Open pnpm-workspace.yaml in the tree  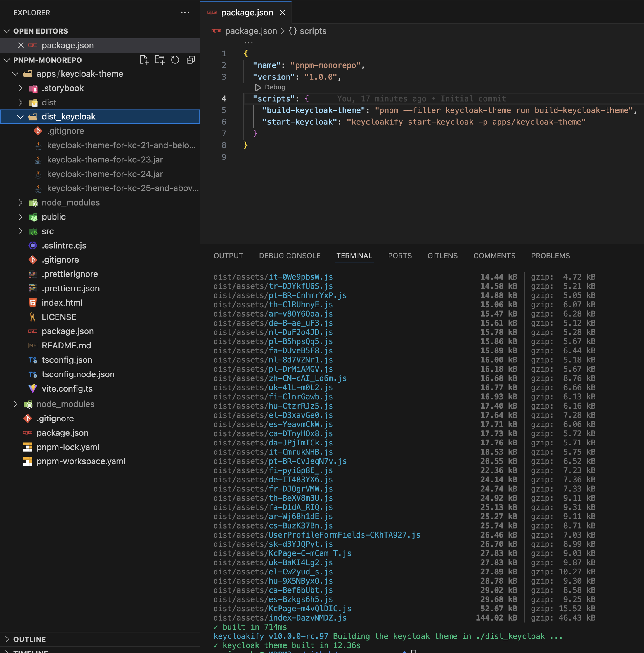(x=81, y=461)
